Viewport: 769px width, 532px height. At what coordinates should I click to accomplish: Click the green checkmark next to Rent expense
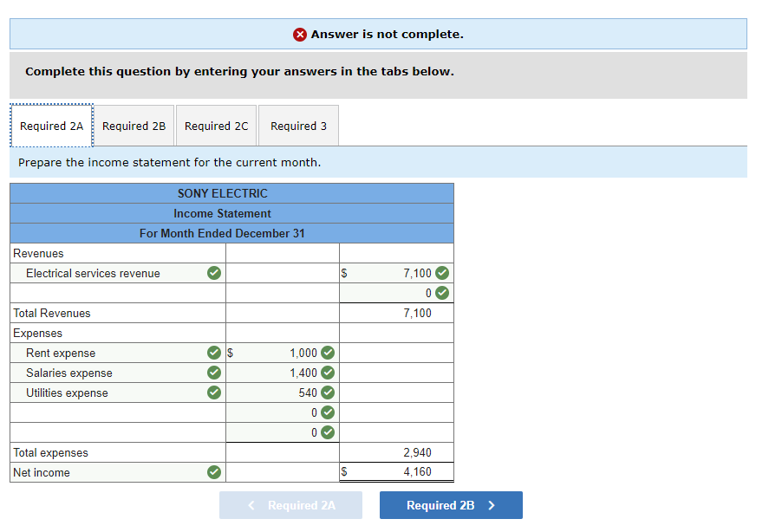point(213,353)
